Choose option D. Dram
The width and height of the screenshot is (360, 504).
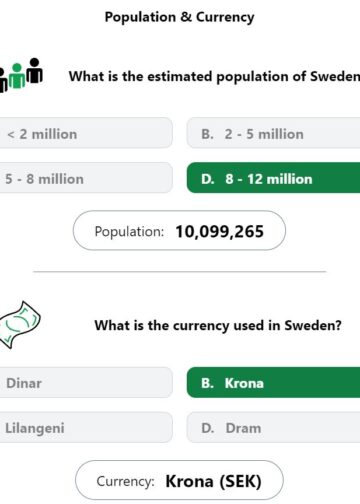coord(273,427)
